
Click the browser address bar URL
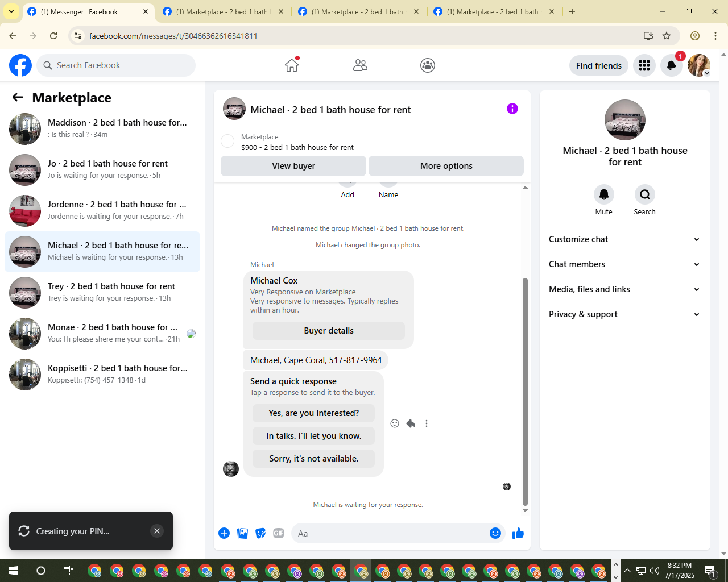(173, 36)
